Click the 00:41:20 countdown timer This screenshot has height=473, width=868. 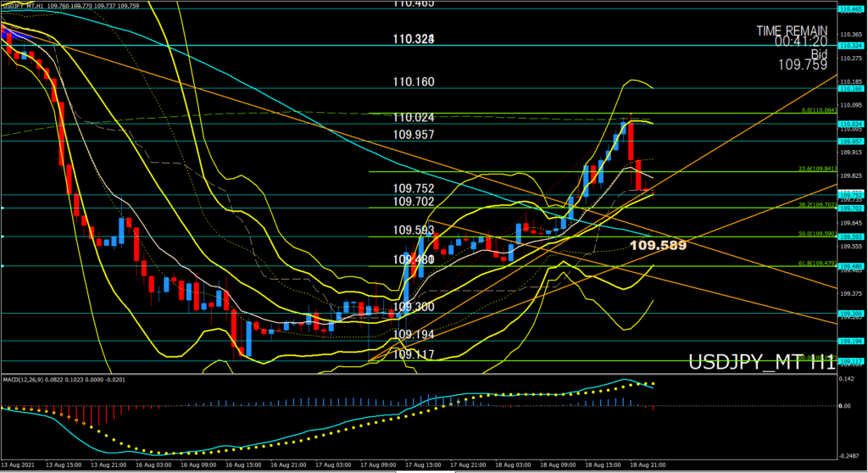(801, 42)
